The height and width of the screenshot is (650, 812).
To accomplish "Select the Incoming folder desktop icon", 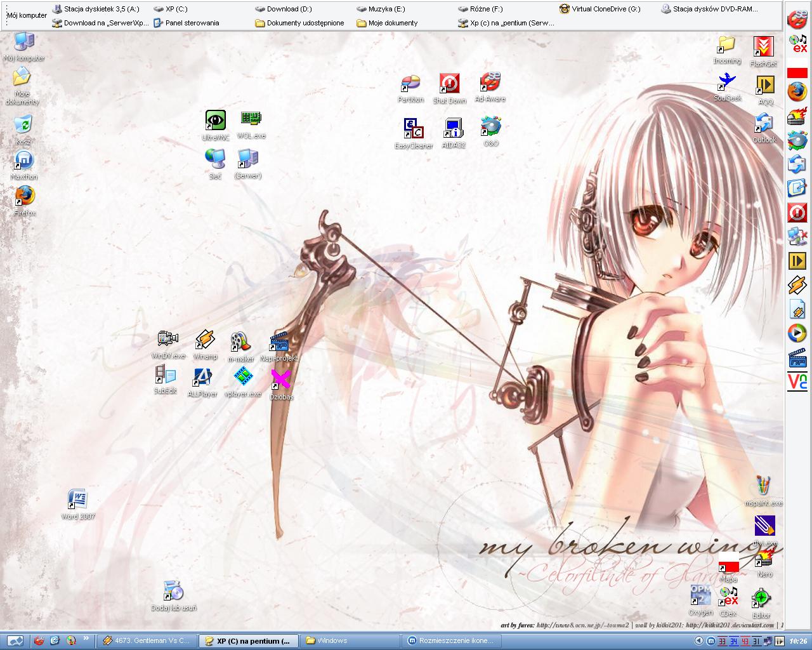I will 727,50.
